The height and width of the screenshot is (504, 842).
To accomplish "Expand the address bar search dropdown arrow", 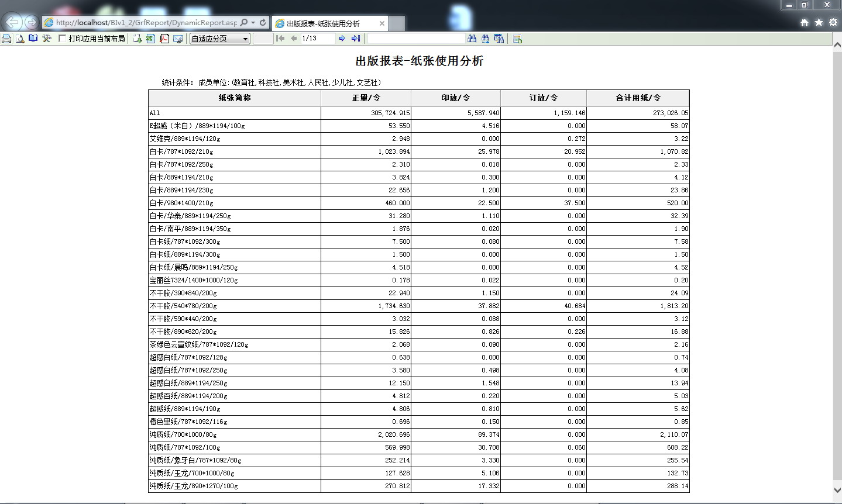I will 253,23.
